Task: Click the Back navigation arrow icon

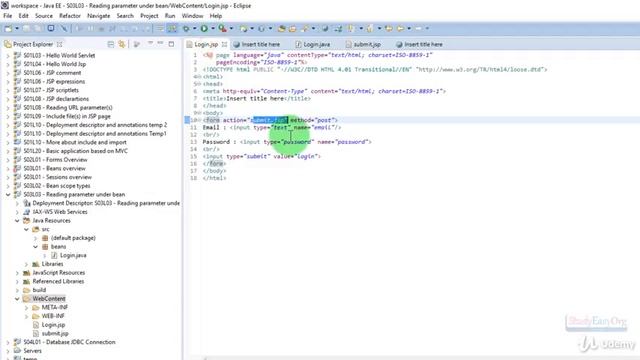Action: click(x=400, y=29)
